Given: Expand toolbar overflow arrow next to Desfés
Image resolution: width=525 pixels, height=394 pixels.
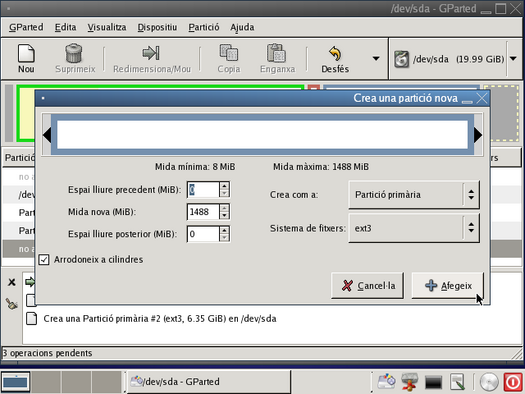Looking at the screenshot, I should click(x=376, y=59).
